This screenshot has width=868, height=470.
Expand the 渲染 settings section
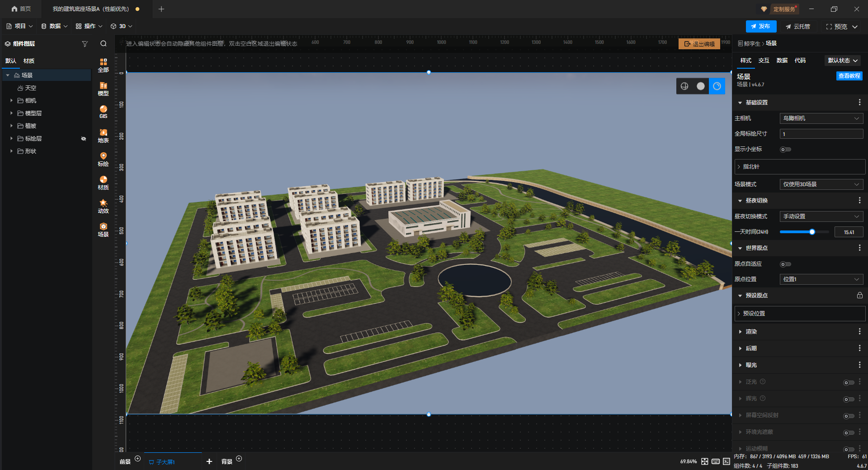pos(751,332)
